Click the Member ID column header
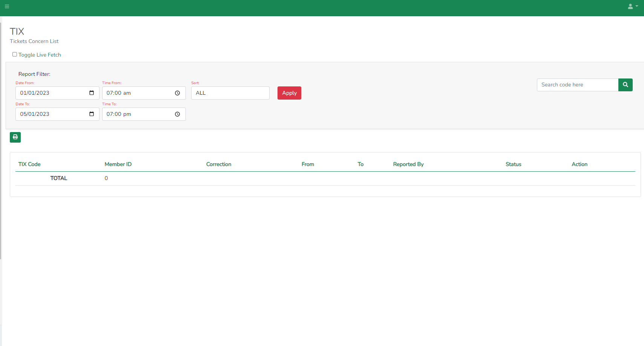Screen dimensions: 644x346 click(118, 164)
